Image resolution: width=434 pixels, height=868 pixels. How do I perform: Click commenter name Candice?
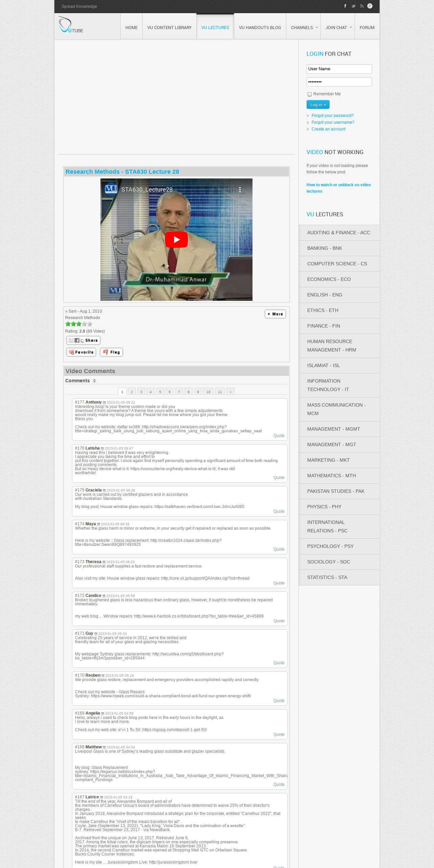93,596
